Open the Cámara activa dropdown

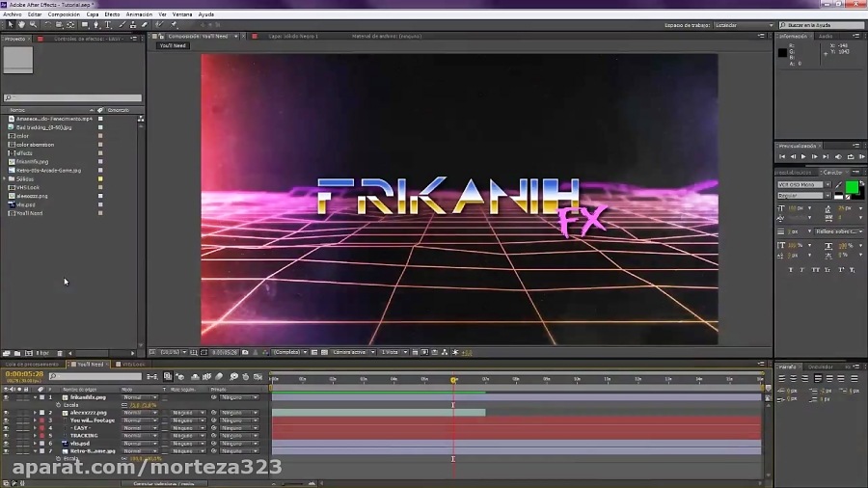click(x=353, y=352)
